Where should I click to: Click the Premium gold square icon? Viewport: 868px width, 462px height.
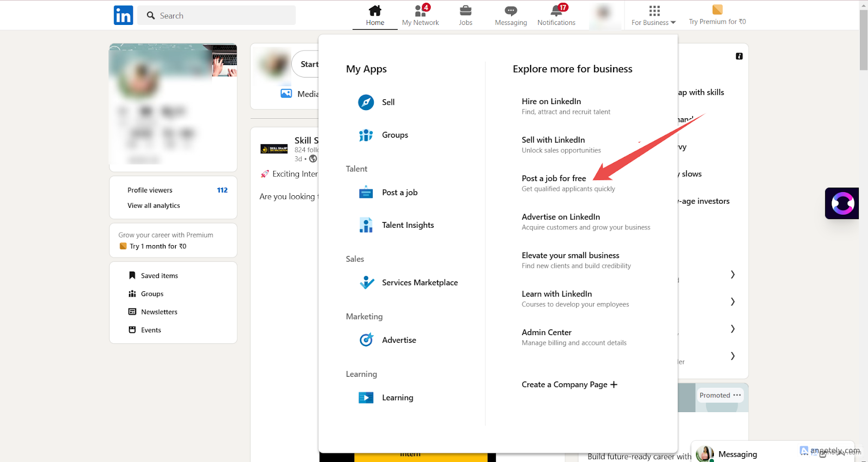click(x=717, y=10)
